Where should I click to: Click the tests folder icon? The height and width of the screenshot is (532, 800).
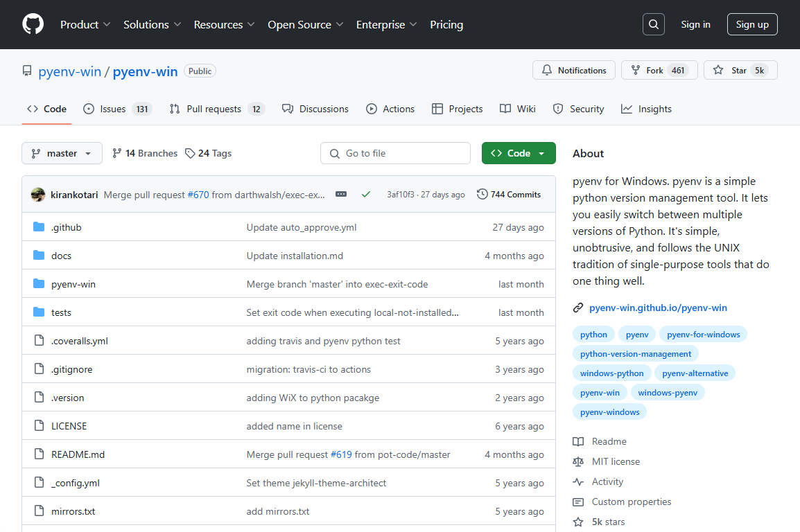[39, 312]
